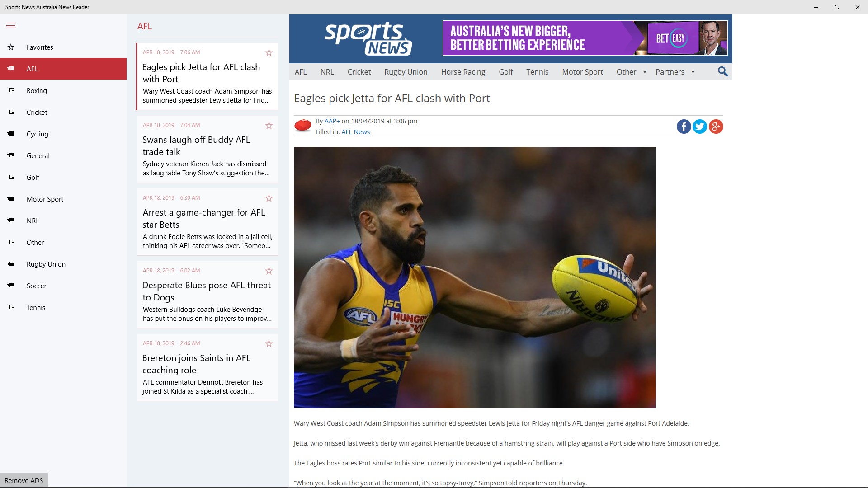Select Rugby Union in the left sidebar
The height and width of the screenshot is (488, 868).
[x=46, y=264]
